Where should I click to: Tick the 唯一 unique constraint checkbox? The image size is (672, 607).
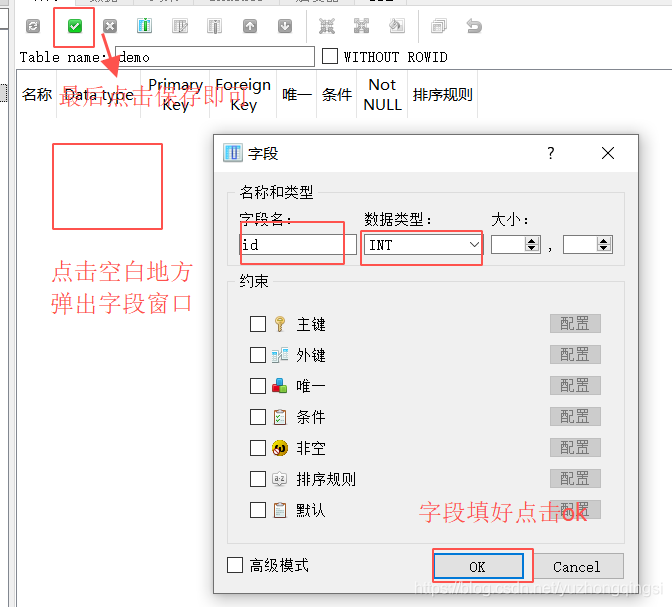pyautogui.click(x=258, y=386)
